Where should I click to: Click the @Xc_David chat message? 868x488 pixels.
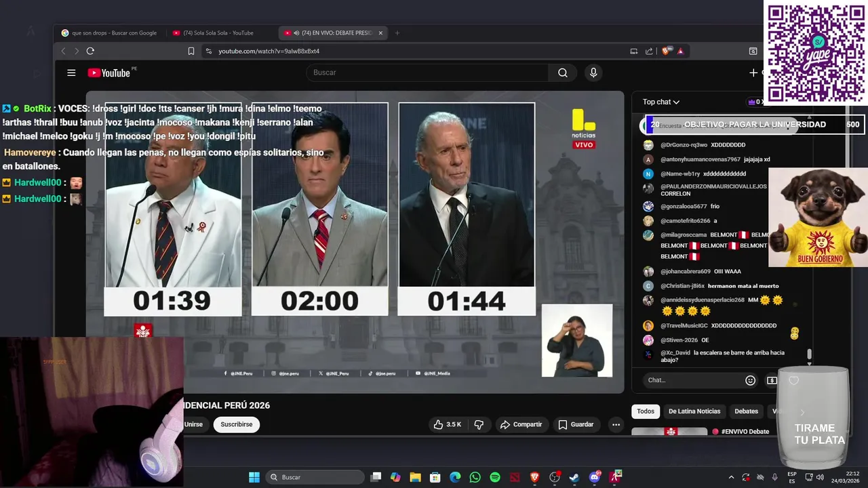point(722,357)
